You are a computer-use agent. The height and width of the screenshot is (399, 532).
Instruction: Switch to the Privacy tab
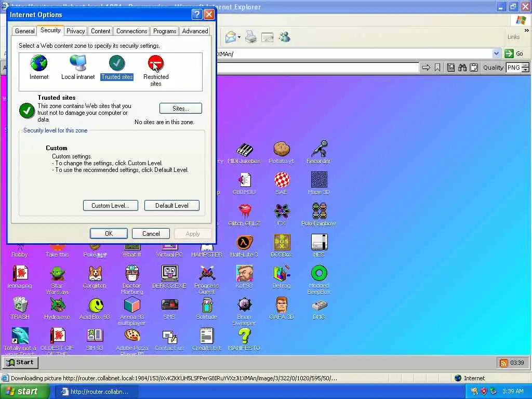coord(76,31)
